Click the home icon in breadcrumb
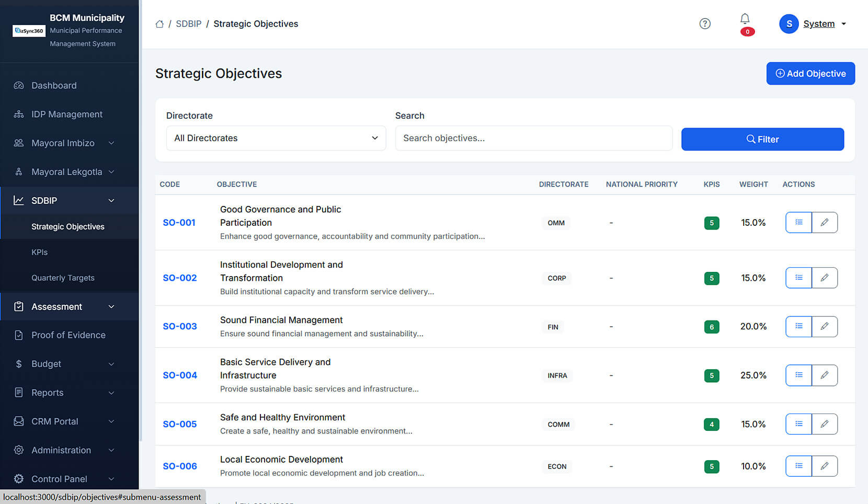The width and height of the screenshot is (868, 504). 159,24
